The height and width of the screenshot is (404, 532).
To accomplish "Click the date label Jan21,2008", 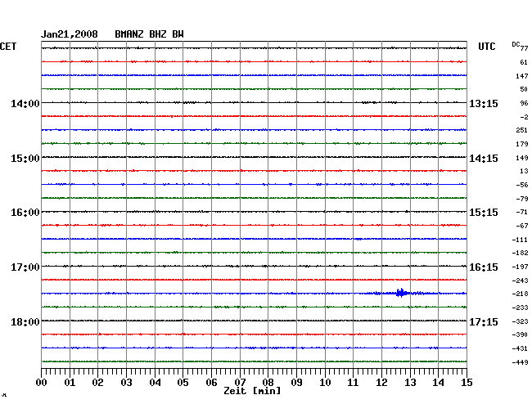I will [x=70, y=34].
